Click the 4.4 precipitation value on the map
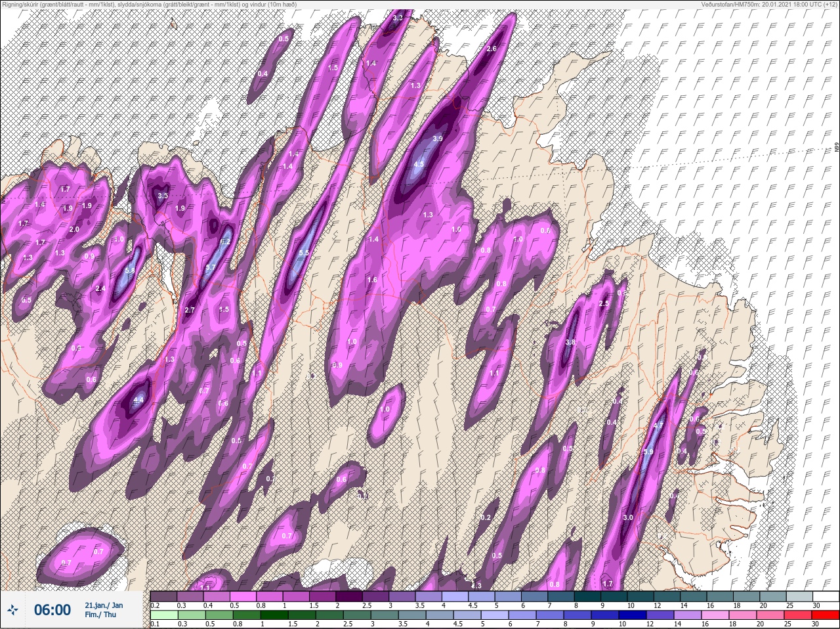840x629 pixels. pos(138,400)
